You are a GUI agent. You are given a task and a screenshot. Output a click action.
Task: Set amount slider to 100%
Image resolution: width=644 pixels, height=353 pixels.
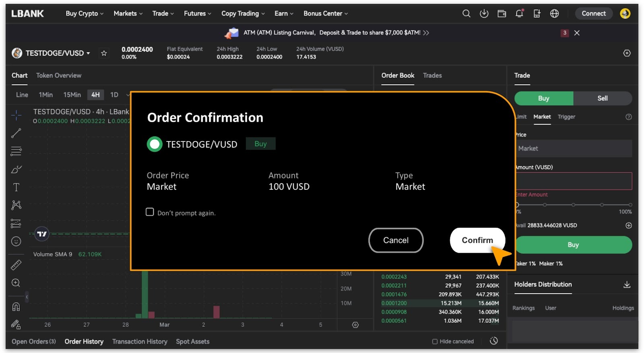pos(630,205)
